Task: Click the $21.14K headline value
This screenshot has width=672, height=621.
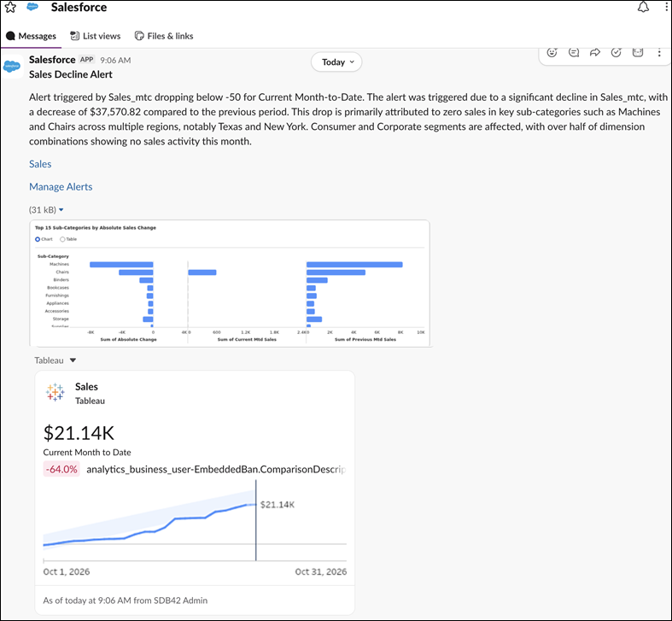Action: point(79,433)
